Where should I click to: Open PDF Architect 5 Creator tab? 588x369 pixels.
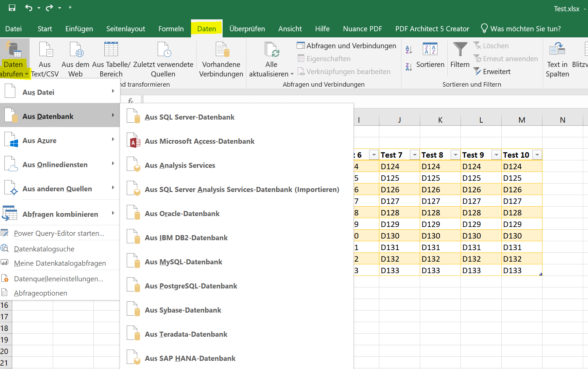coord(432,29)
